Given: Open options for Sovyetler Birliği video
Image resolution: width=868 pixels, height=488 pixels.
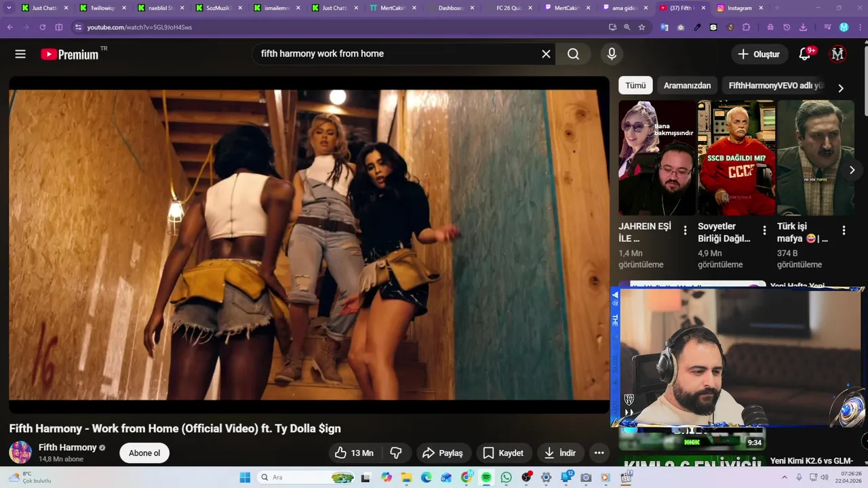Looking at the screenshot, I should coord(764,230).
